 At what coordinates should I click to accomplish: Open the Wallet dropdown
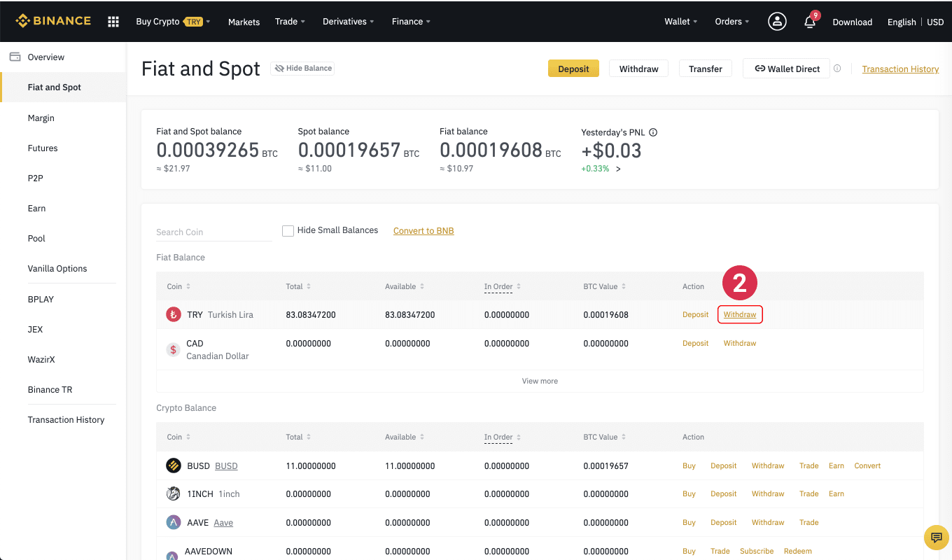pyautogui.click(x=680, y=22)
